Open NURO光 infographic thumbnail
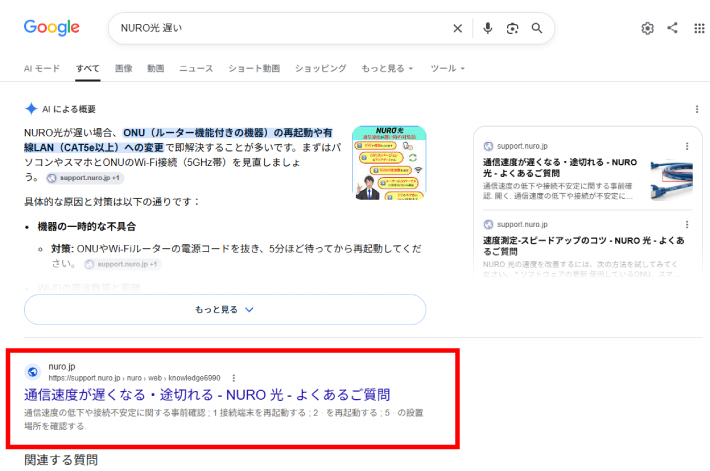Image resolution: width=710 pixels, height=471 pixels. 389,163
